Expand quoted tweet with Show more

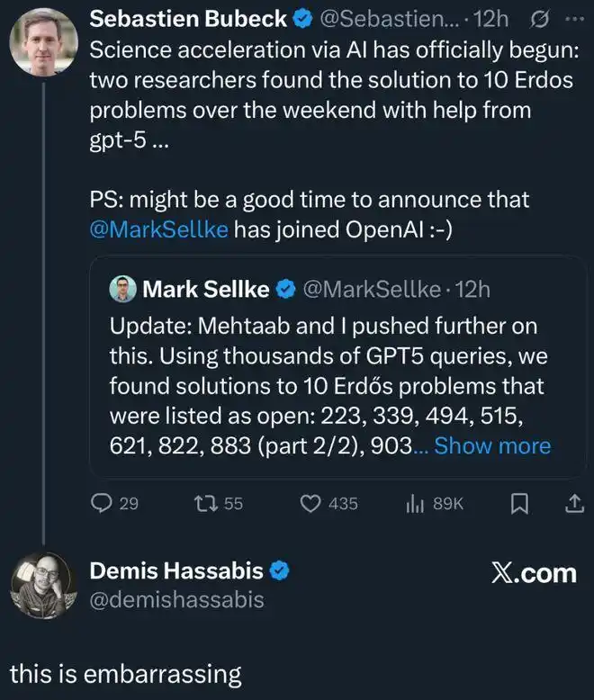(492, 445)
